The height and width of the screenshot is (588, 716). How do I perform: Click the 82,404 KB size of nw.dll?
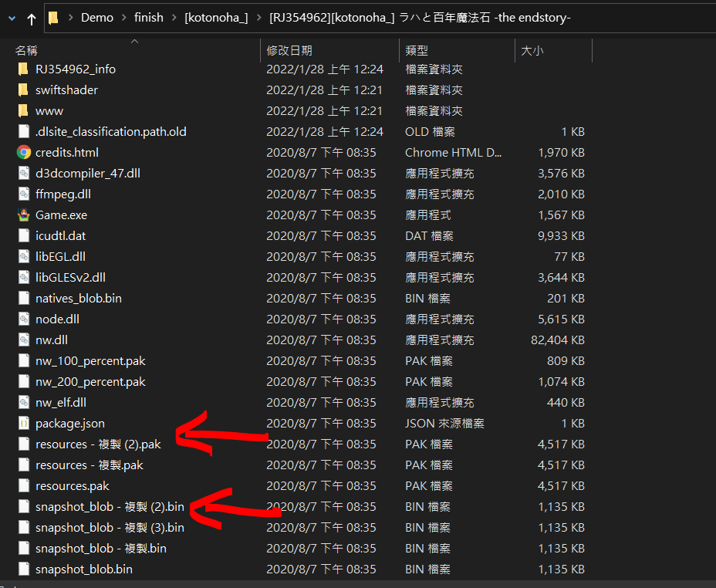tap(558, 340)
